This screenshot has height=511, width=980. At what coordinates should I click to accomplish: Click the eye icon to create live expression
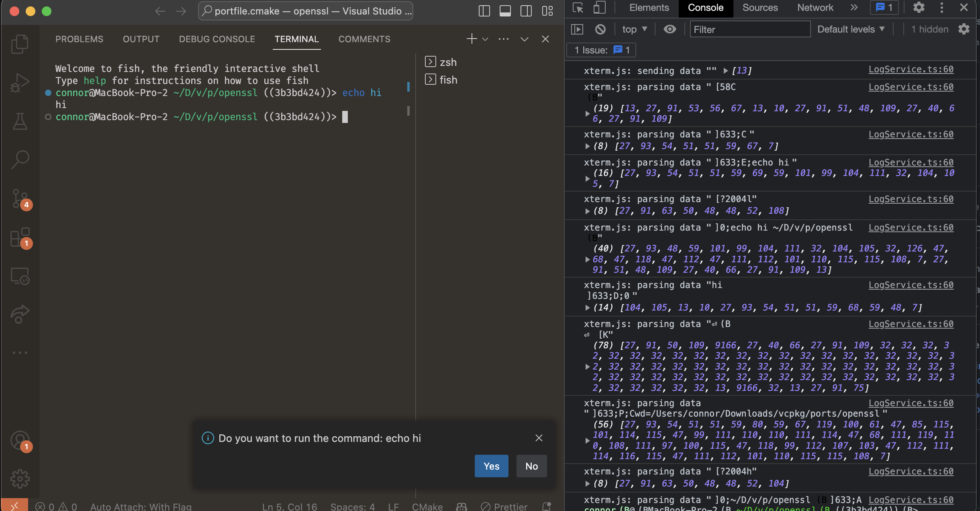click(x=670, y=29)
